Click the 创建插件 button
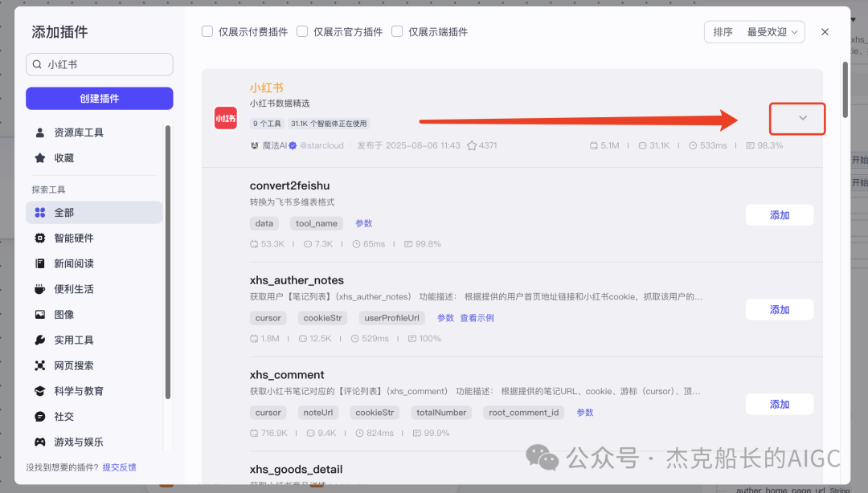868x493 pixels. pos(100,99)
